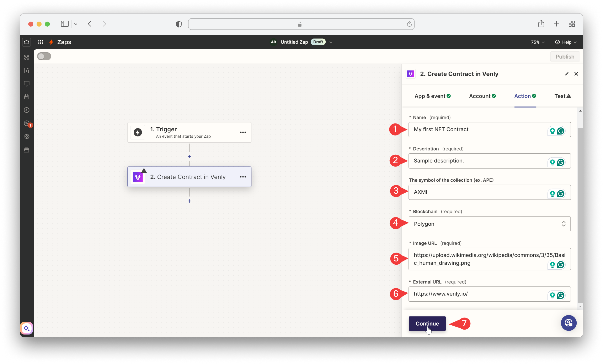This screenshot has height=364, width=603.
Task: Click the Grammarly icon in Description field
Action: 561,162
